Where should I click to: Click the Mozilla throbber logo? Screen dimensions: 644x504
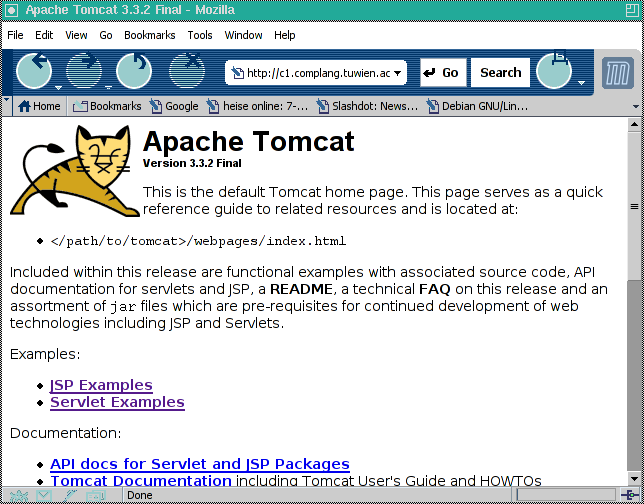618,73
